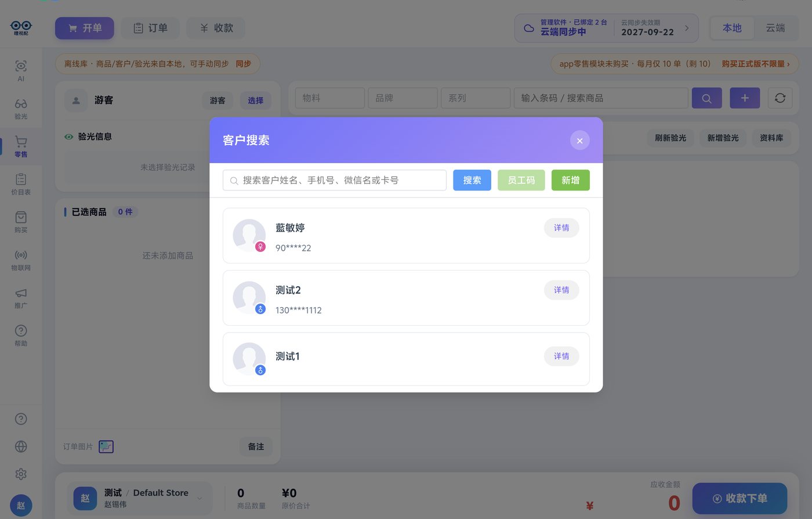812x519 pixels.
Task: Click 购买正式版不限量 link
Action: pyautogui.click(x=756, y=64)
